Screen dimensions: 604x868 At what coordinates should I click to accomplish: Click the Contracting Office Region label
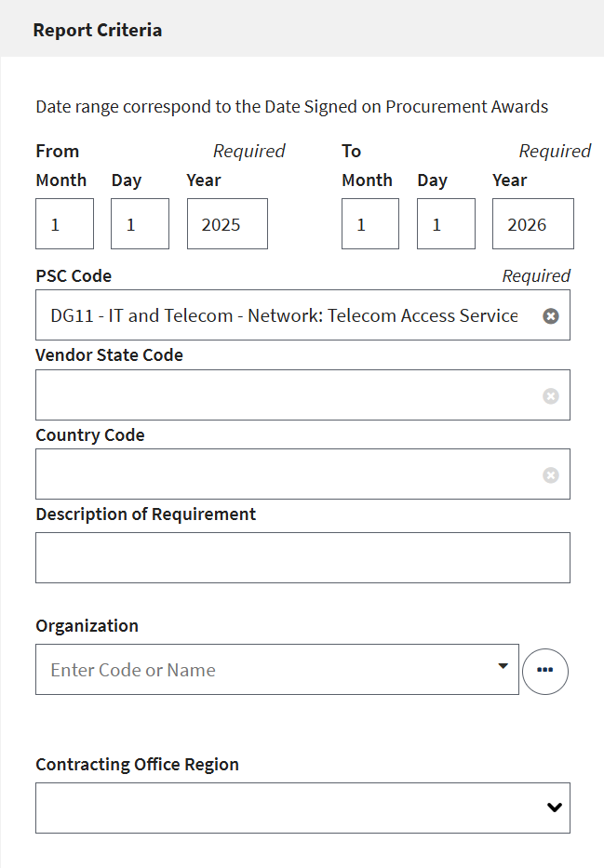click(x=137, y=765)
